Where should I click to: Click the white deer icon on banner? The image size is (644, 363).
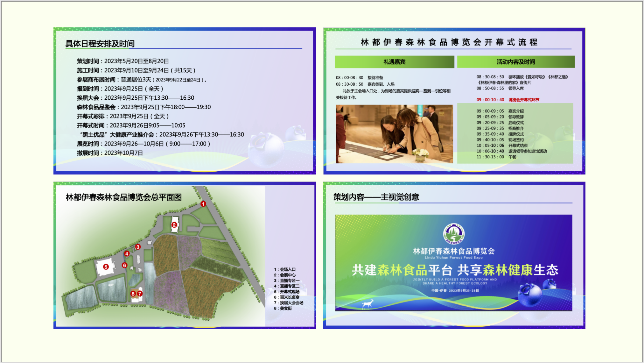pyautogui.click(x=368, y=304)
